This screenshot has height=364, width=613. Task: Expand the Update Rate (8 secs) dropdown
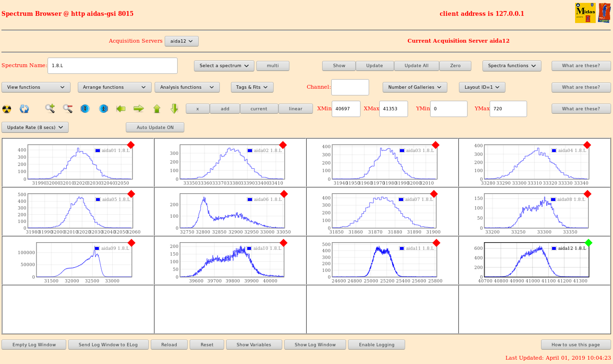[35, 128]
